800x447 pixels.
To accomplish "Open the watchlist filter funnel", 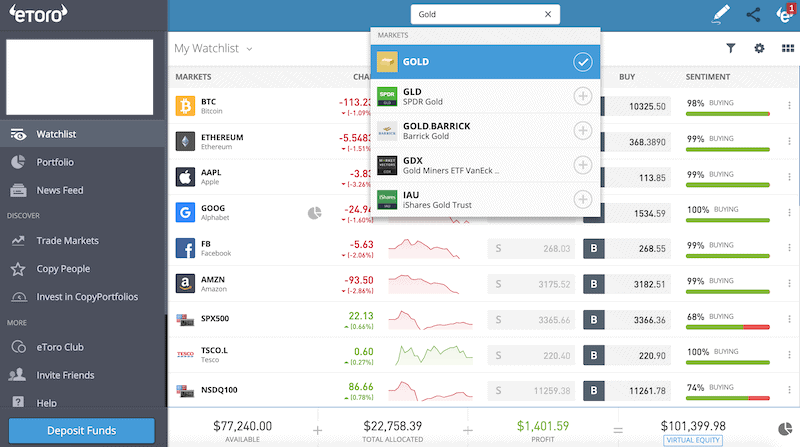I will coord(731,48).
